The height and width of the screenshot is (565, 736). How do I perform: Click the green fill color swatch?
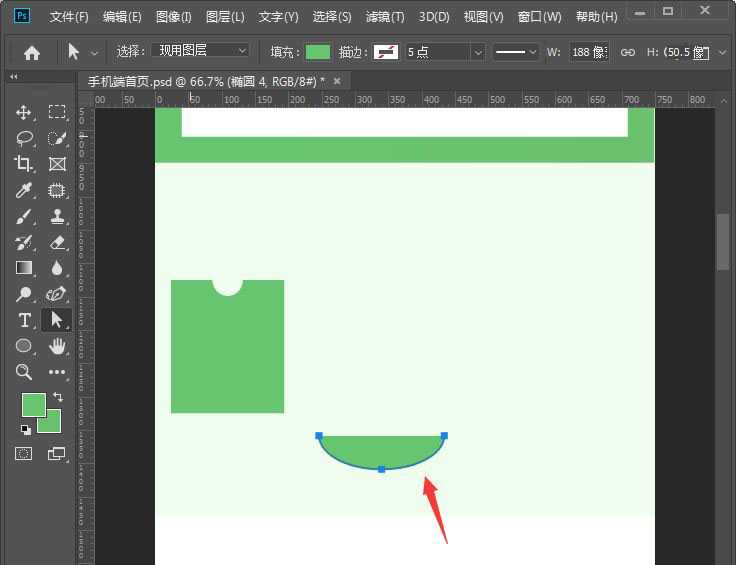tap(318, 52)
